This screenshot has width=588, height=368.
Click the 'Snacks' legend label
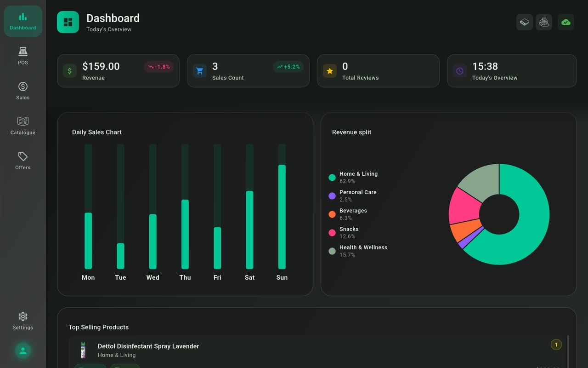pyautogui.click(x=349, y=229)
